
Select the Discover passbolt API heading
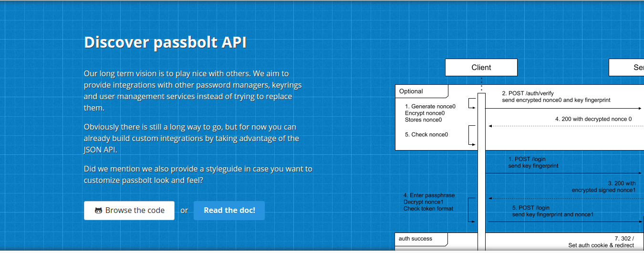click(165, 42)
